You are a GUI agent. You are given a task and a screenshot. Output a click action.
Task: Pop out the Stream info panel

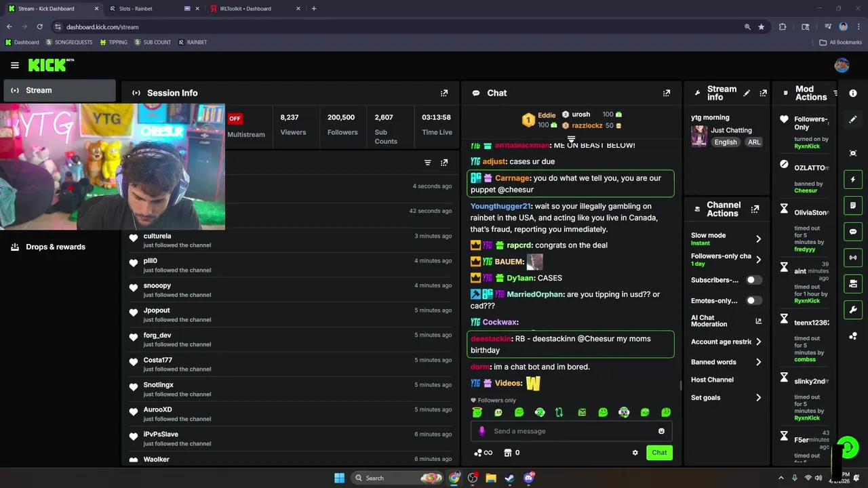pos(763,93)
